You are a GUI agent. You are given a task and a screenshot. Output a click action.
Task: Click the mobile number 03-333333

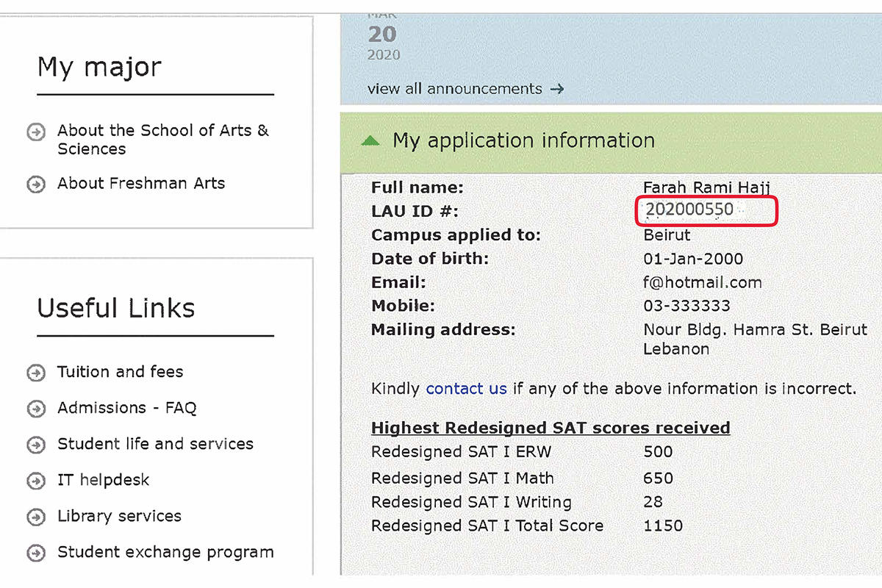tap(686, 306)
